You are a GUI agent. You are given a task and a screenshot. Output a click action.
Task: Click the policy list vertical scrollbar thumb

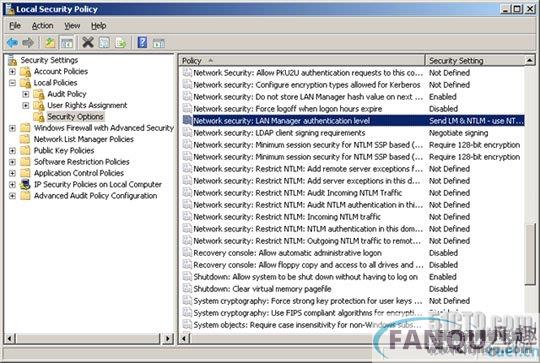(530, 254)
